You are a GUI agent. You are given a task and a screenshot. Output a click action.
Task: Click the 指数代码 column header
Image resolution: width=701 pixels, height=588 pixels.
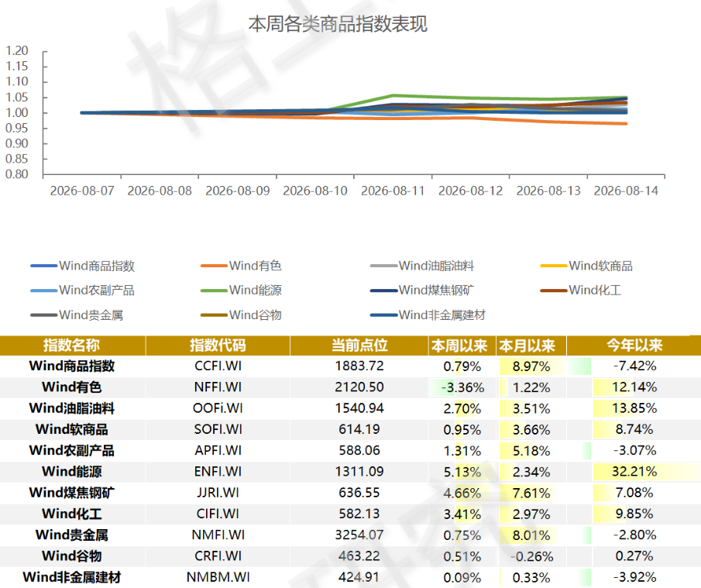coord(218,346)
